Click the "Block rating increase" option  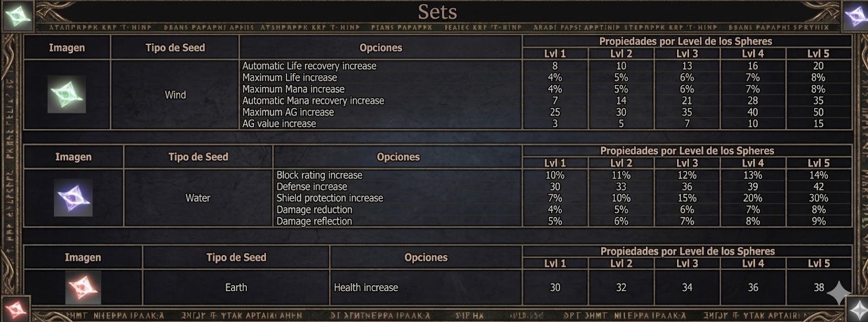point(320,175)
